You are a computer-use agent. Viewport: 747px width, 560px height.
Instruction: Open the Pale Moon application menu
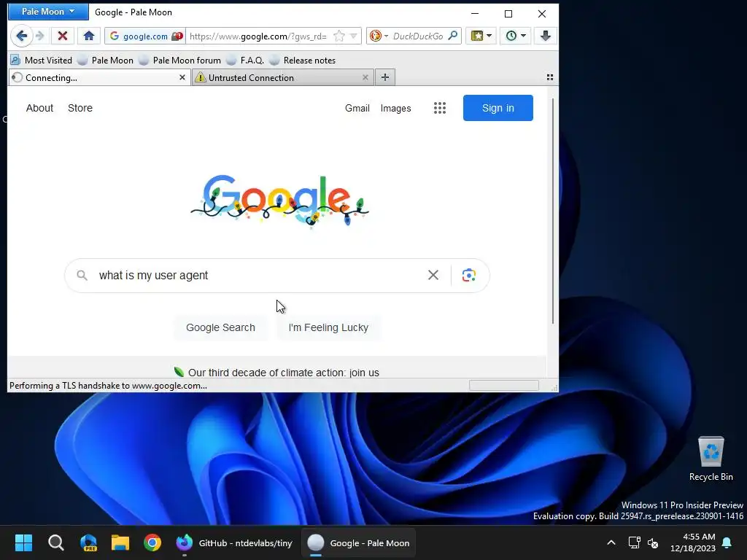click(47, 12)
